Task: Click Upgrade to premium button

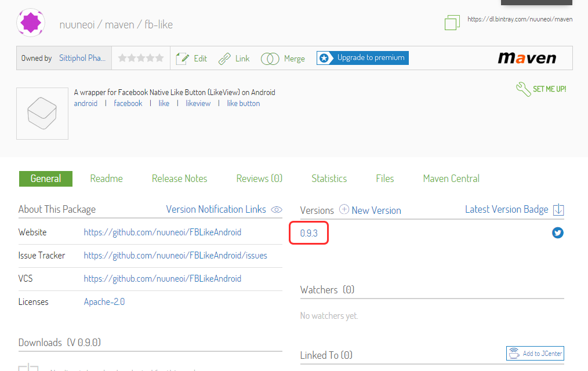Action: (x=362, y=58)
